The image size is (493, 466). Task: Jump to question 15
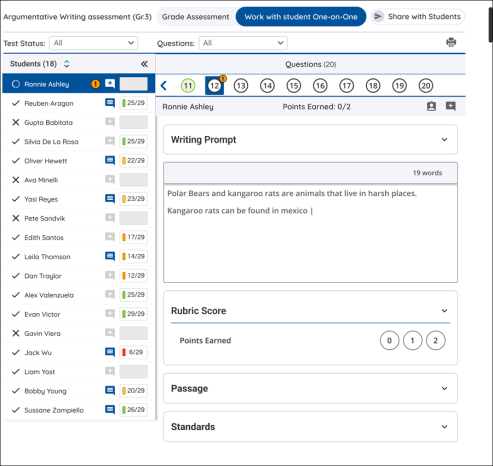294,86
